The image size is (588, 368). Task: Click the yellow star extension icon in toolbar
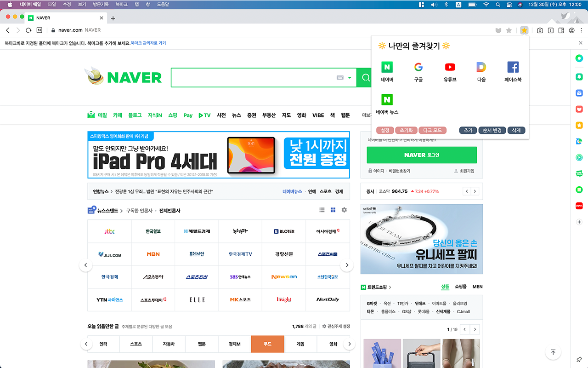[x=524, y=30]
